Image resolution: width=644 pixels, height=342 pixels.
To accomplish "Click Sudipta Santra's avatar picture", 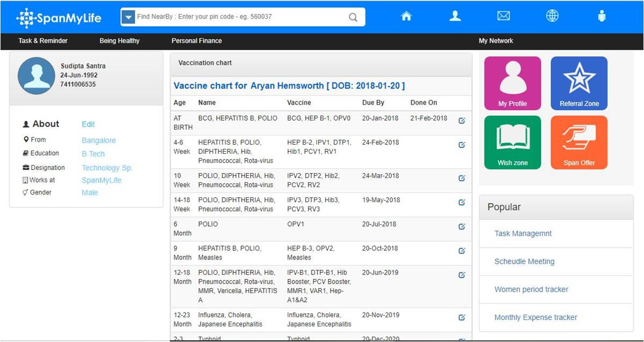I will click(36, 76).
